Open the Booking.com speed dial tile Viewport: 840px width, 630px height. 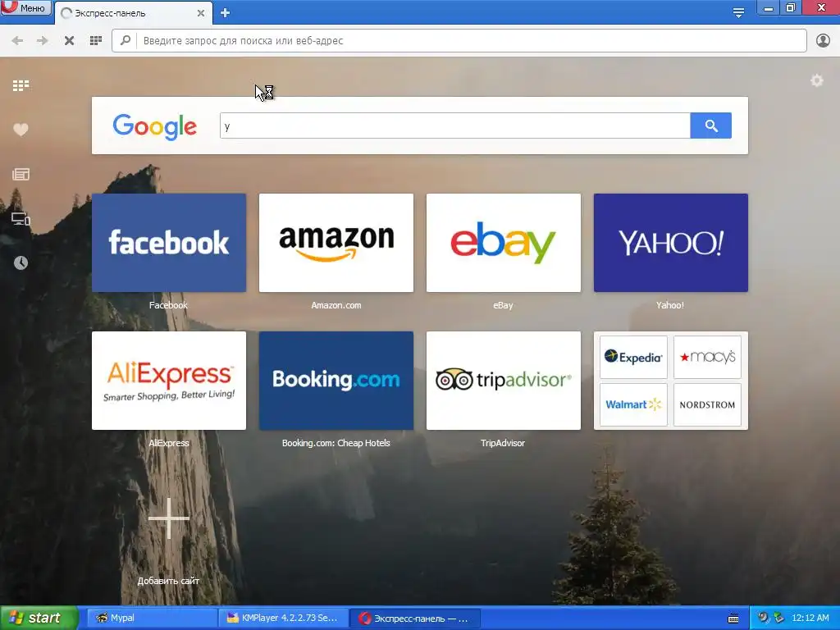pos(336,381)
